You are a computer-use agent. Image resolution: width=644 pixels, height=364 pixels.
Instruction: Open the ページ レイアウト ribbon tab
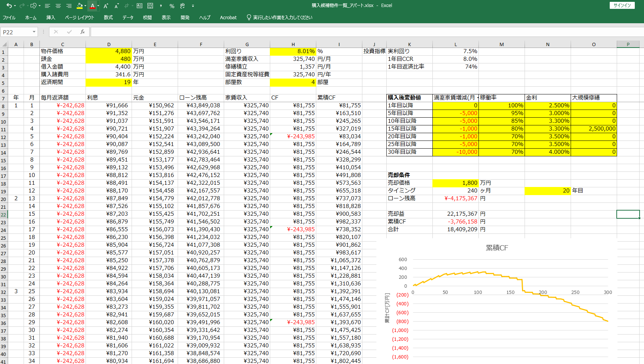tap(80, 17)
